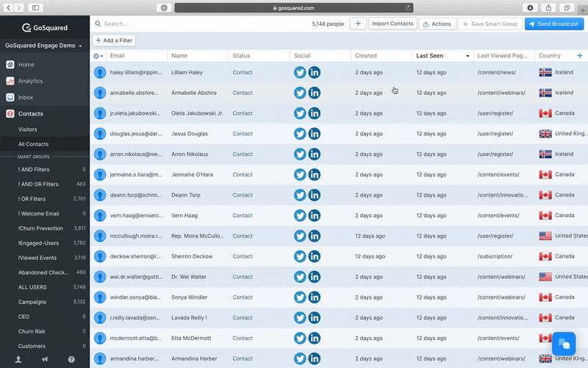Open the live chat widget
The width and height of the screenshot is (588, 368).
point(564,344)
